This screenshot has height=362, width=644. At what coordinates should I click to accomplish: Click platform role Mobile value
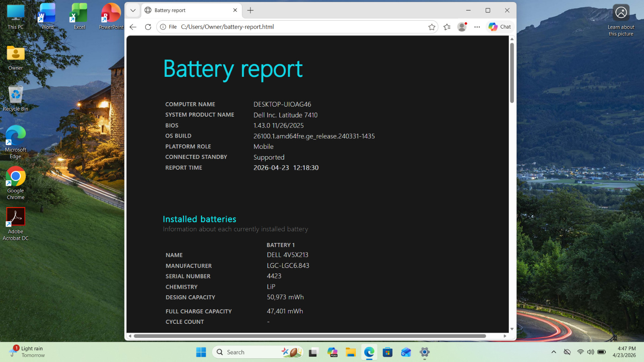click(x=264, y=147)
